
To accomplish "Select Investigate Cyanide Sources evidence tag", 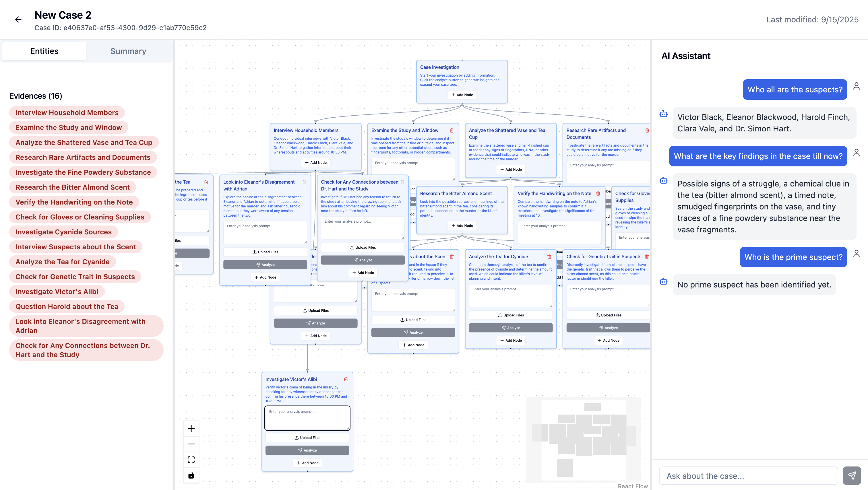I will (x=63, y=232).
